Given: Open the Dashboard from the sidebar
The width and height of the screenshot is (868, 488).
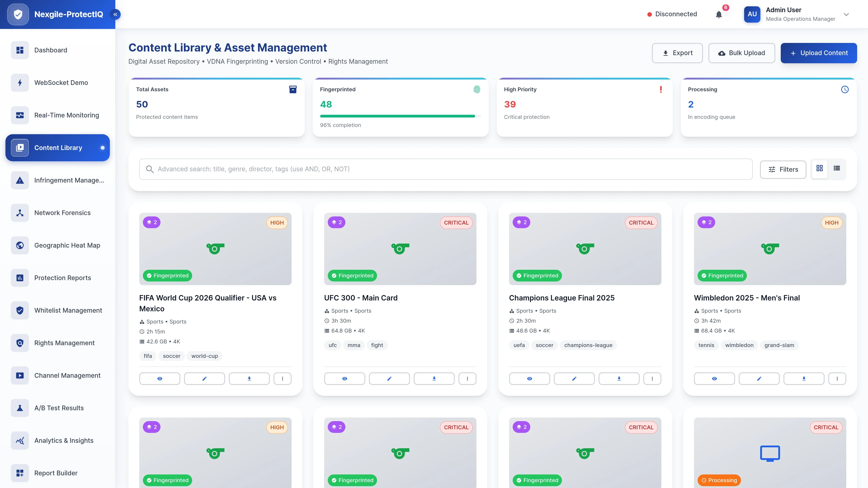Looking at the screenshot, I should click(x=51, y=50).
